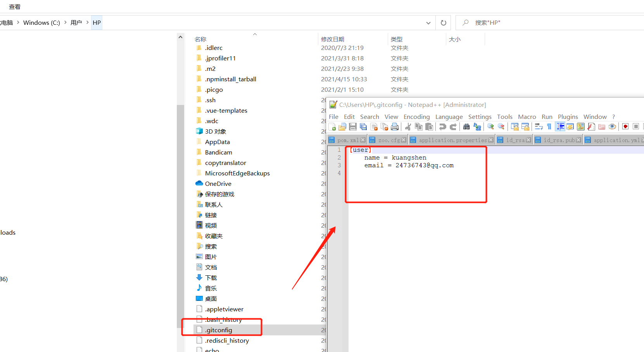The width and height of the screenshot is (644, 352).
Task: Open Find with the binoculars icon
Action: (x=466, y=127)
